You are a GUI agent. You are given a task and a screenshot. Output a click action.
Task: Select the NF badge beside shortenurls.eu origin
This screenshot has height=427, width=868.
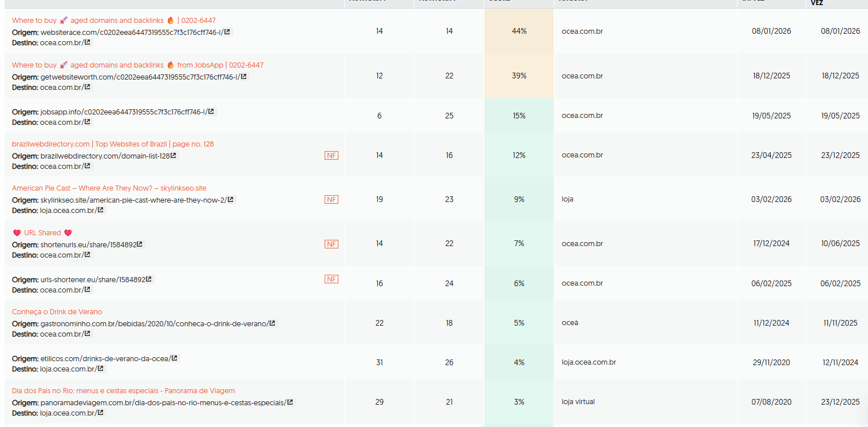pyautogui.click(x=332, y=244)
